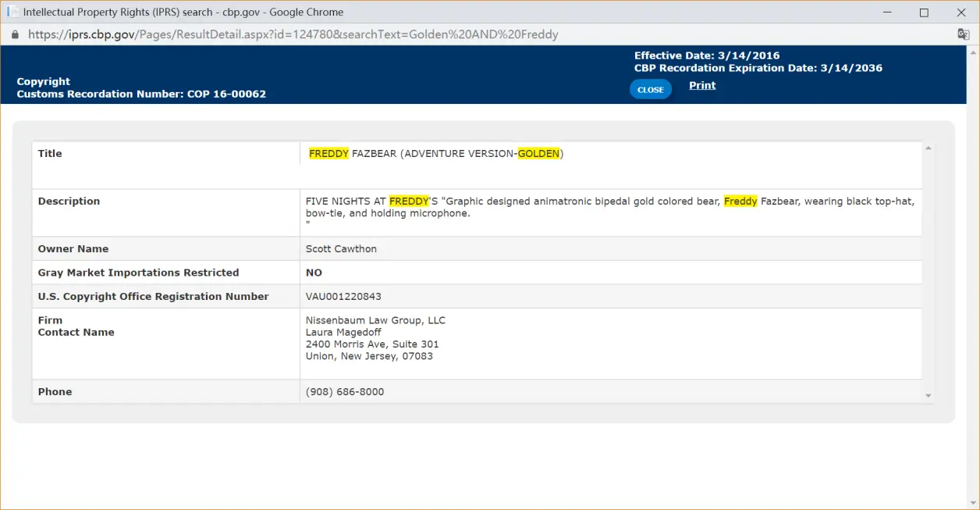This screenshot has width=980, height=510.
Task: Select 'FIVE NIGHTS AT' description text
Action: click(346, 202)
